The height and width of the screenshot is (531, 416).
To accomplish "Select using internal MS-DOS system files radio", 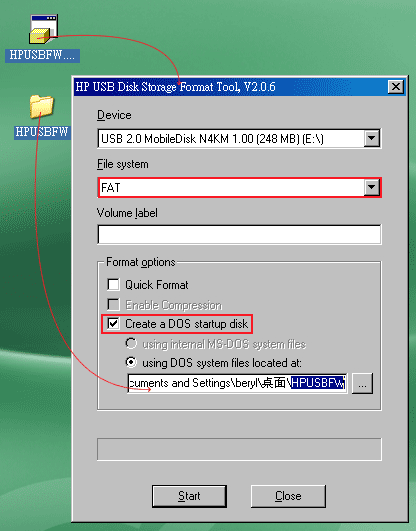I will pyautogui.click(x=131, y=343).
